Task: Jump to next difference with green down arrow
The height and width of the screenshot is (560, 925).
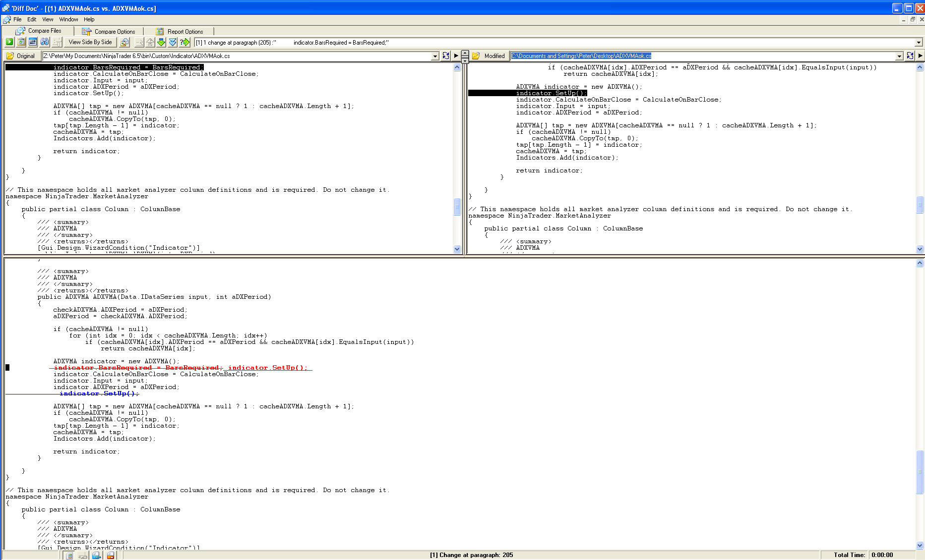Action: (161, 42)
